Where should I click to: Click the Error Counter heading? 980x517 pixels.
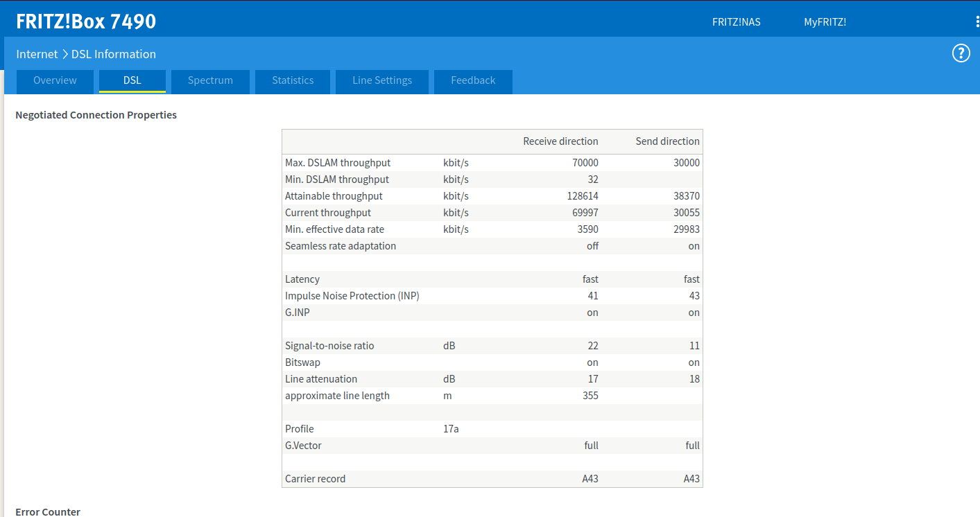[48, 512]
